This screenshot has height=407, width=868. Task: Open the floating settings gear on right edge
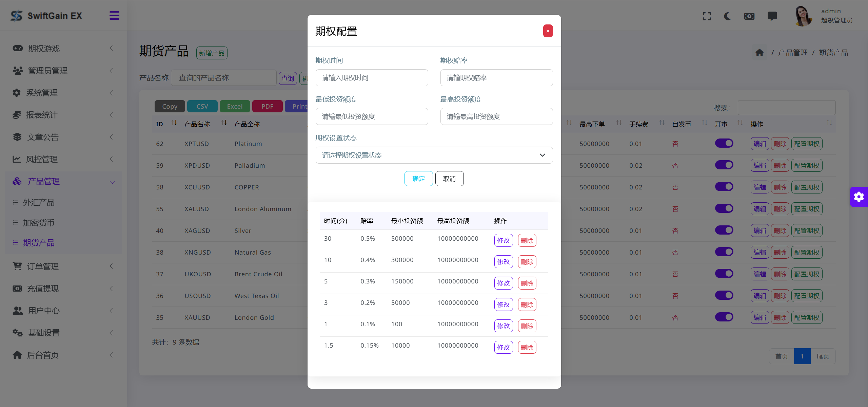(859, 197)
